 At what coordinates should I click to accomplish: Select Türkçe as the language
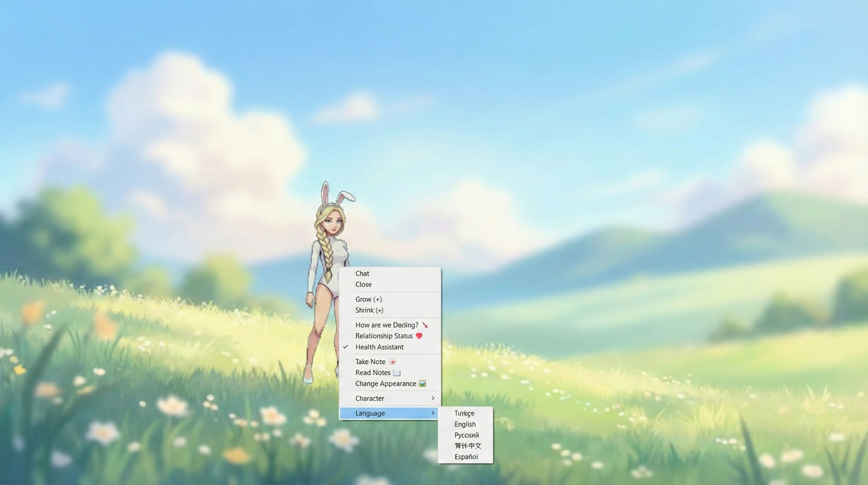(464, 413)
